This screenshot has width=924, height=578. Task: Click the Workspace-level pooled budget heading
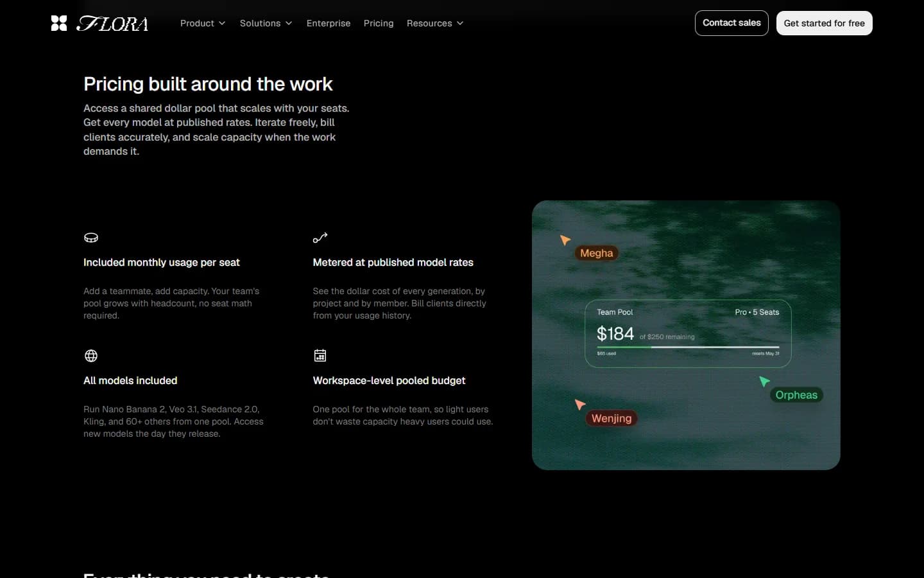point(389,381)
